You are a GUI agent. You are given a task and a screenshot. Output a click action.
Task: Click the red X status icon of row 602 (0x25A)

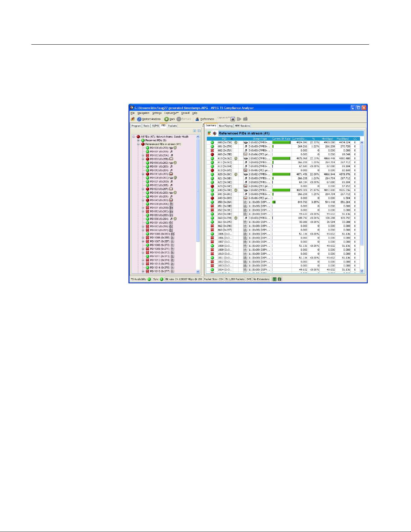(x=212, y=150)
